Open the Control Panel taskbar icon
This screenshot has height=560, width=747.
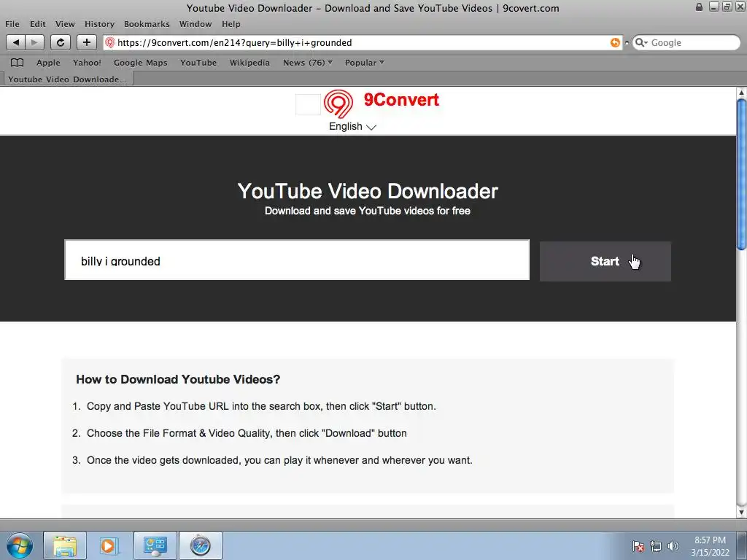tap(155, 545)
